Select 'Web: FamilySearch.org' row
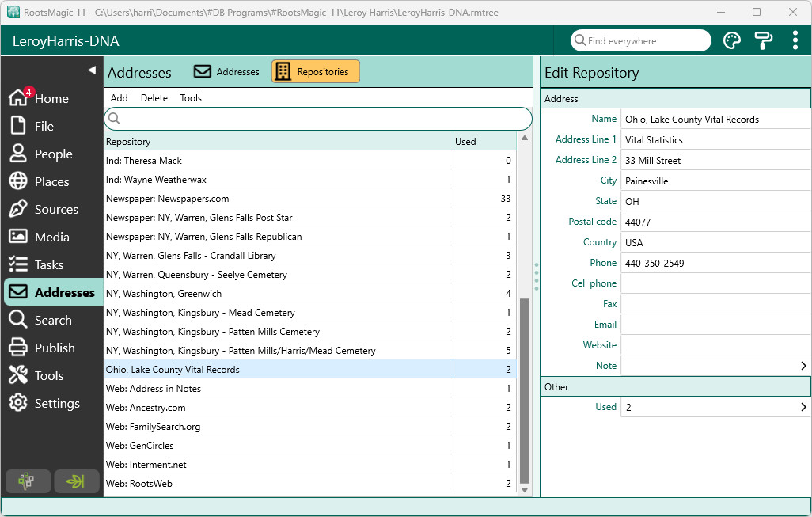The image size is (812, 517). point(309,426)
